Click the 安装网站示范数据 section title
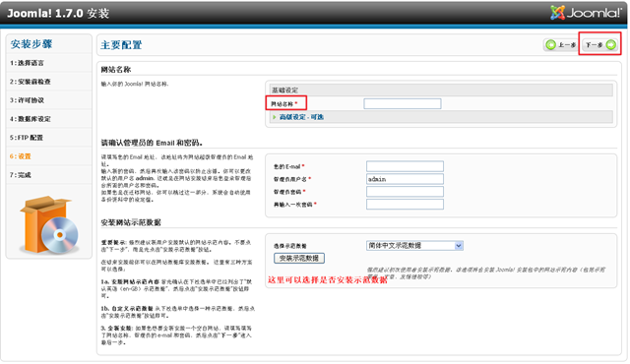630x364 pixels. (131, 222)
